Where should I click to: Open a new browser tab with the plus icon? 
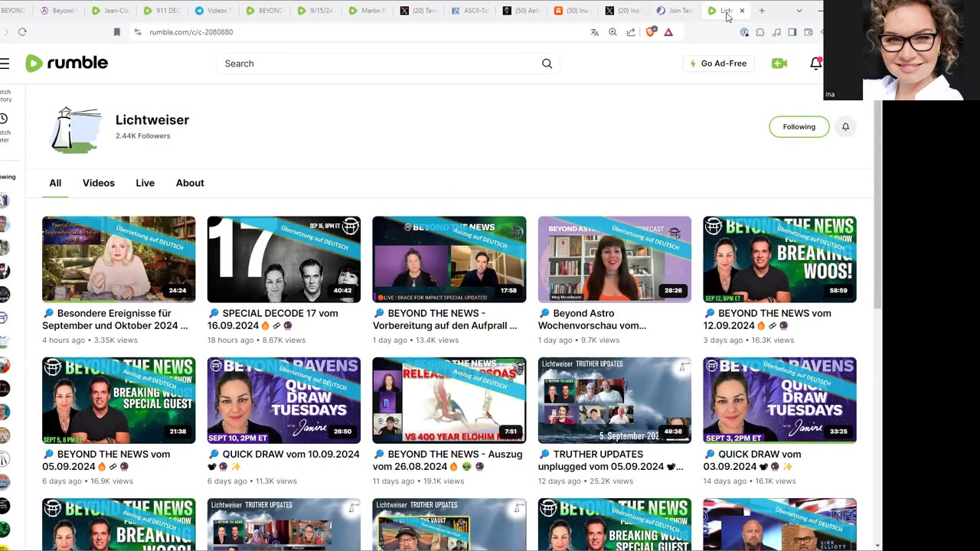click(762, 11)
